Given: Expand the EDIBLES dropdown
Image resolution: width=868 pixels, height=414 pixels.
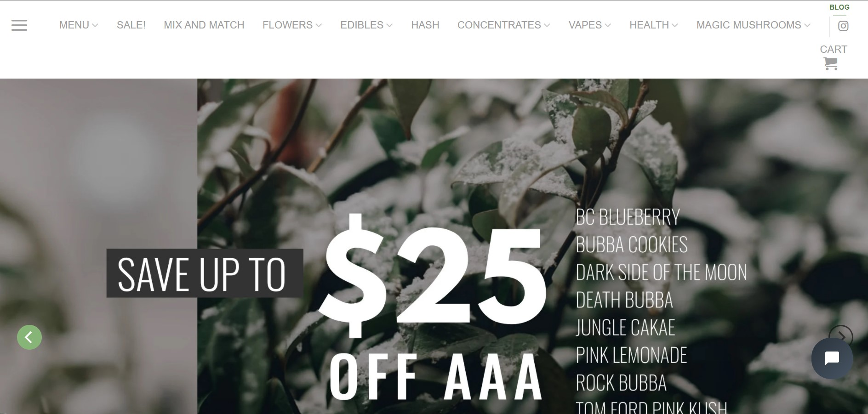Looking at the screenshot, I should coord(366,25).
